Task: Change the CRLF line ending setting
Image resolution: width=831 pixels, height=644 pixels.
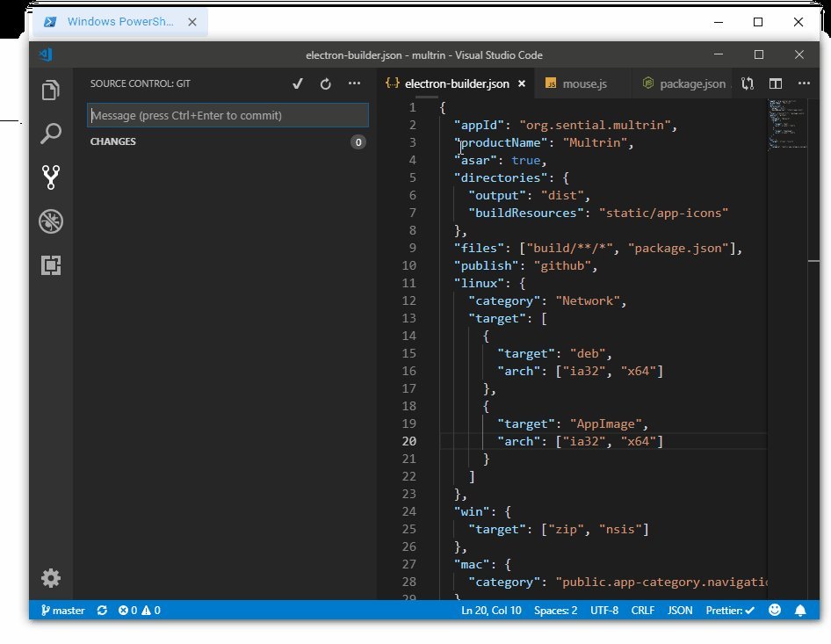Action: 642,610
